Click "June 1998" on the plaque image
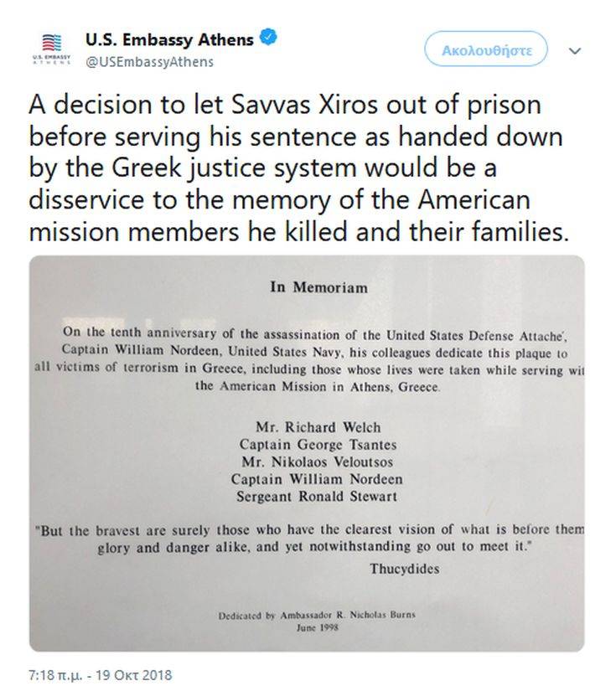Viewport: 616px width, 686px height. click(x=317, y=627)
